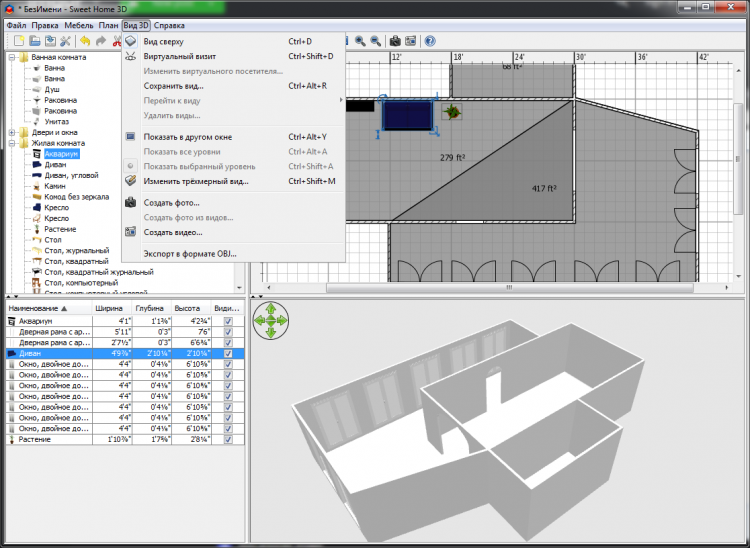Select Камин in the furniture tree
This screenshot has height=548, width=750.
pyautogui.click(x=56, y=186)
